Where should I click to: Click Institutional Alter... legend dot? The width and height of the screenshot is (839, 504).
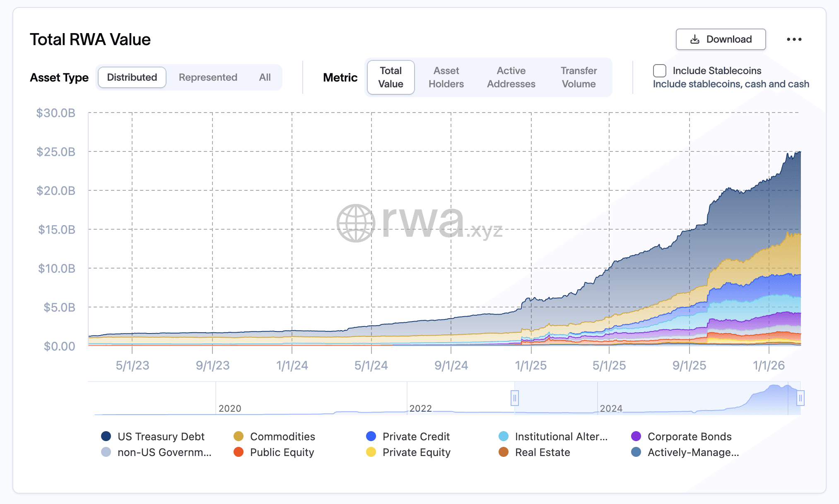[x=504, y=436]
